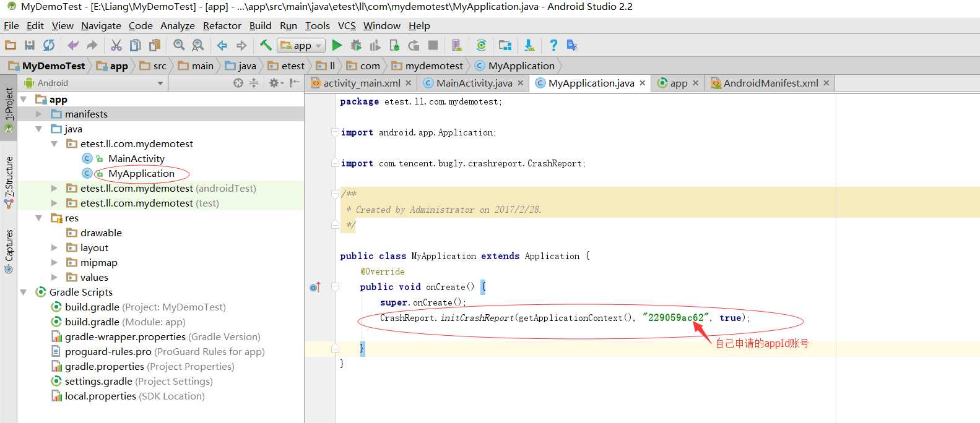Click the Synchronize refresh icon
This screenshot has width=980, height=423.
[x=48, y=45]
